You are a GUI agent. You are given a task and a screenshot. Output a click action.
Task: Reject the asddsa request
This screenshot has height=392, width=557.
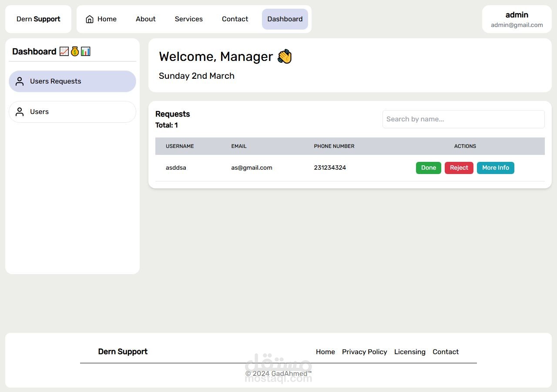click(x=459, y=168)
